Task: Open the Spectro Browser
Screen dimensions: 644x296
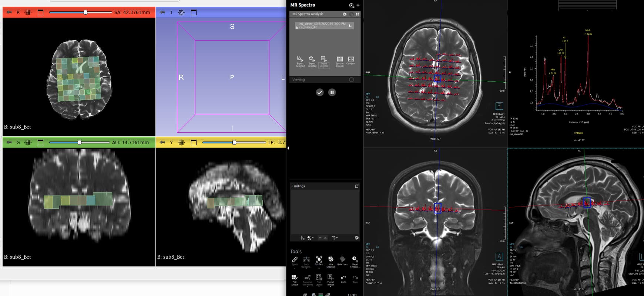Action: click(339, 60)
